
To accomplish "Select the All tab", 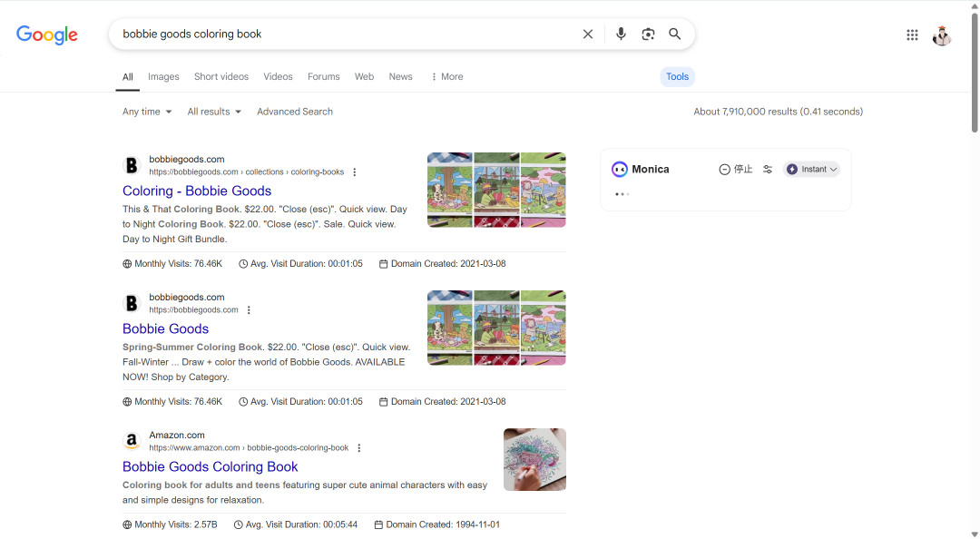I will pyautogui.click(x=128, y=77).
